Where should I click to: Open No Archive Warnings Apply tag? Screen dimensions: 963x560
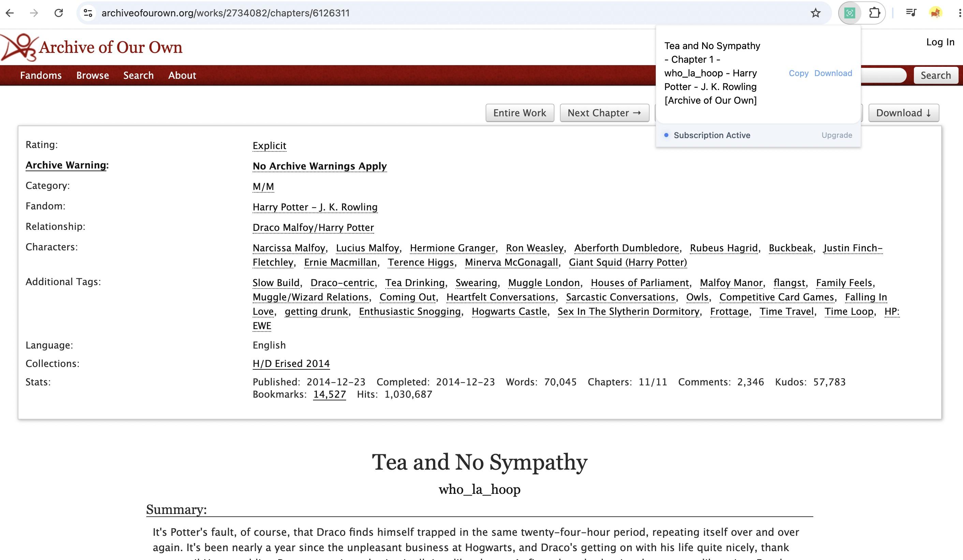pos(320,166)
